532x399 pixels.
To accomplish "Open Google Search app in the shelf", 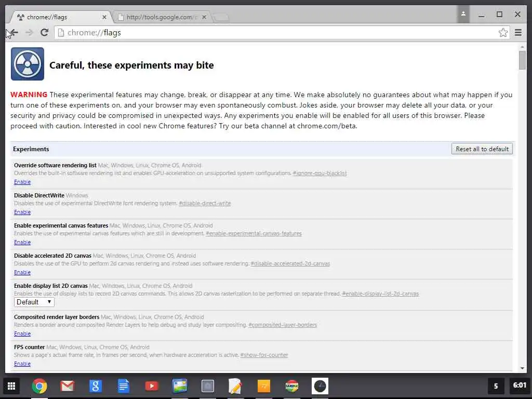I will coord(96,386).
